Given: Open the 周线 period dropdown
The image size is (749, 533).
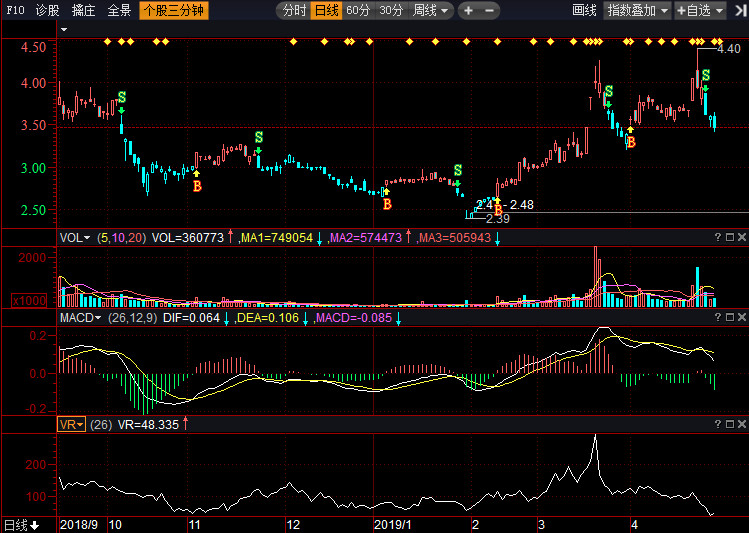Looking at the screenshot, I should (431, 11).
